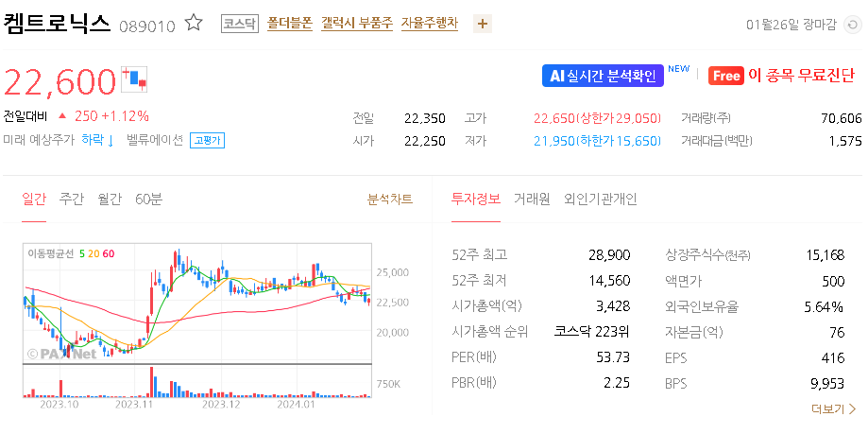Viewport: 868px width, 434px height.
Task: Click BPS value 9,953
Action: pyautogui.click(x=827, y=383)
